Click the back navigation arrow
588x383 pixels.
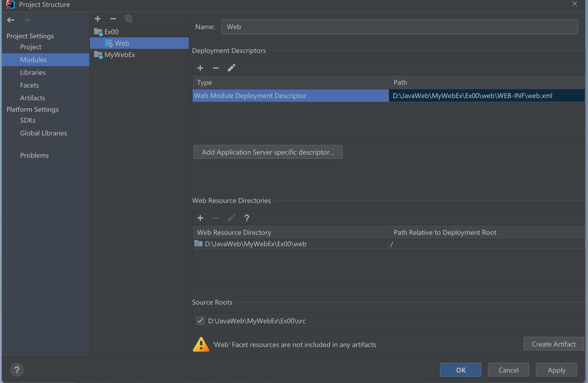(x=11, y=20)
